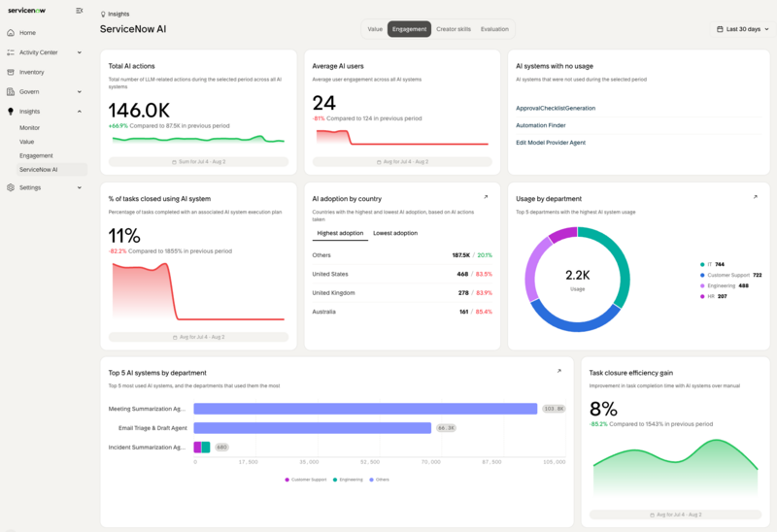Toggle the teal Engineering bar chart legend dot

pyautogui.click(x=335, y=480)
